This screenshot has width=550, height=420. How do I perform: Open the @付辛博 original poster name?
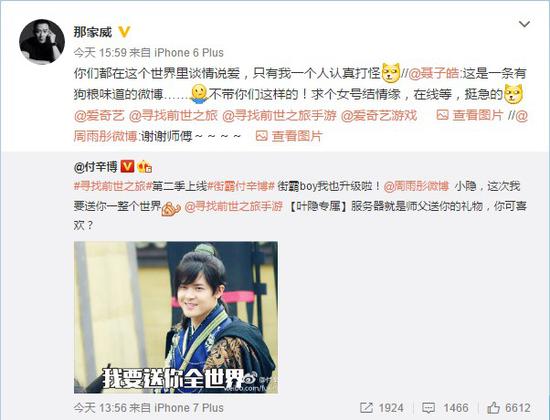[x=95, y=166]
